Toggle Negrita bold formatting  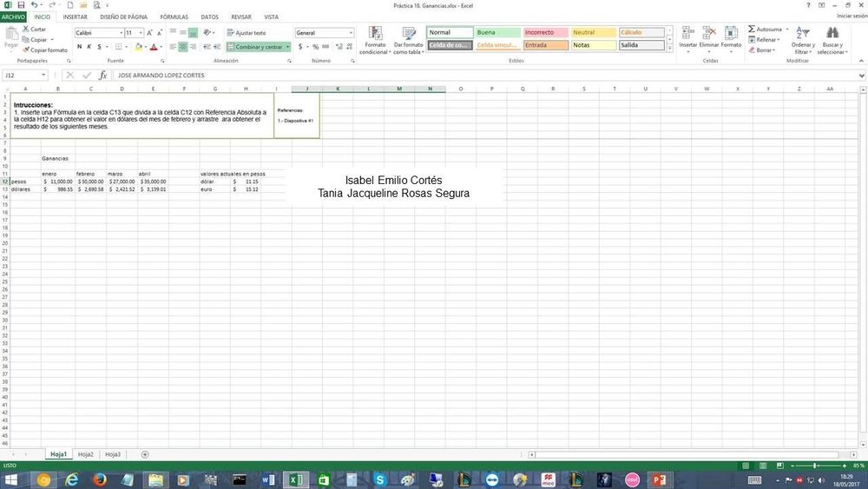(x=79, y=47)
